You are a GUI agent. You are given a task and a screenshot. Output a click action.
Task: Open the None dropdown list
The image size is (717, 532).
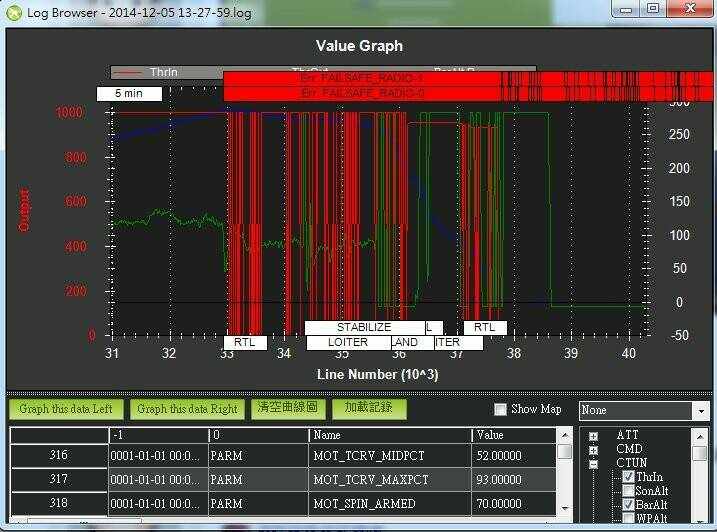pos(700,411)
